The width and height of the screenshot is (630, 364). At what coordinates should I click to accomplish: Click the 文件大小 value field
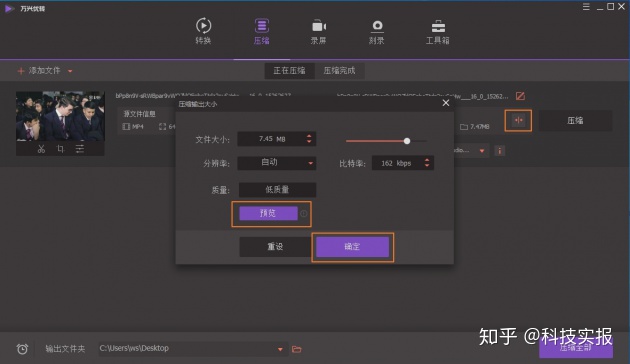[276, 139]
